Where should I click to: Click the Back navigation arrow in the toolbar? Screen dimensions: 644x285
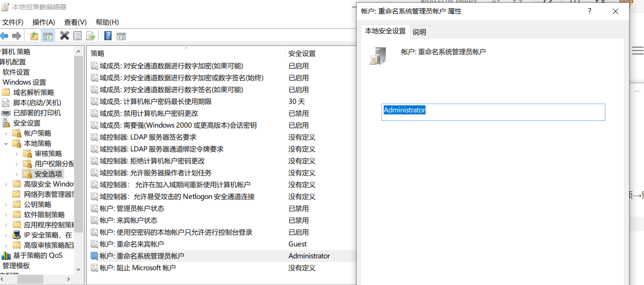[x=5, y=35]
